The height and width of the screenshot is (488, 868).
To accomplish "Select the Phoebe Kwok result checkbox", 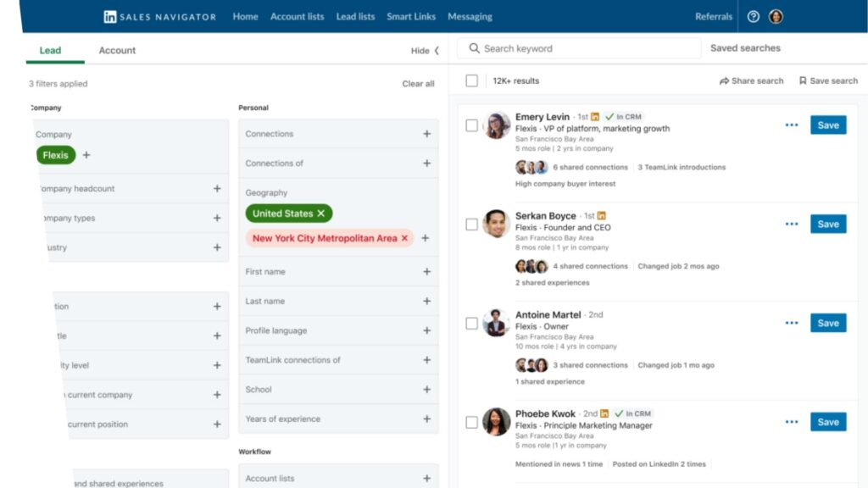I will 471,423.
